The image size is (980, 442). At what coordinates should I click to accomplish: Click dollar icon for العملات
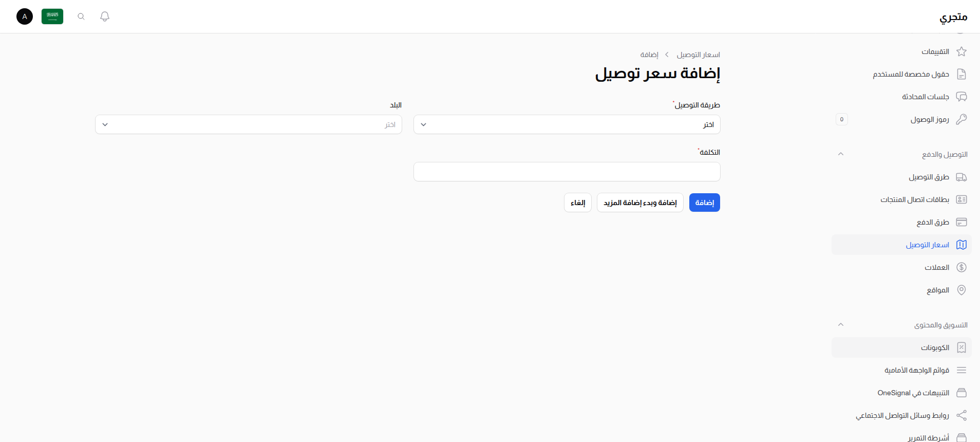(x=962, y=267)
